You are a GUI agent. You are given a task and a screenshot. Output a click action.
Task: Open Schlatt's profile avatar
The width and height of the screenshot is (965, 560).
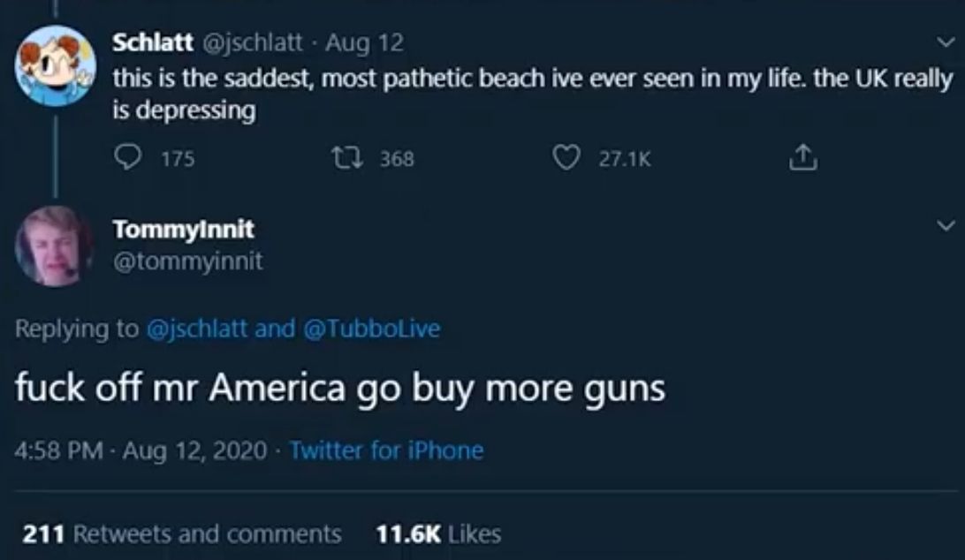(x=56, y=64)
